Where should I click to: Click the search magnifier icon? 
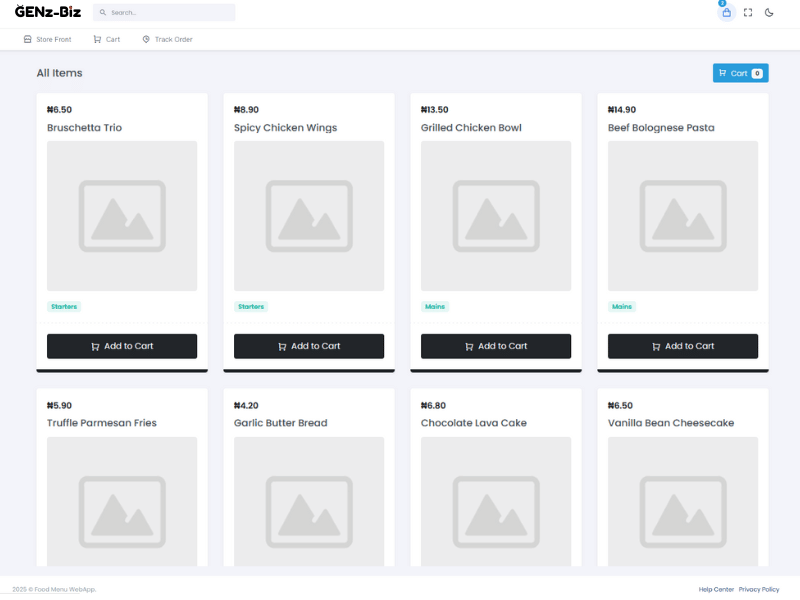point(103,13)
